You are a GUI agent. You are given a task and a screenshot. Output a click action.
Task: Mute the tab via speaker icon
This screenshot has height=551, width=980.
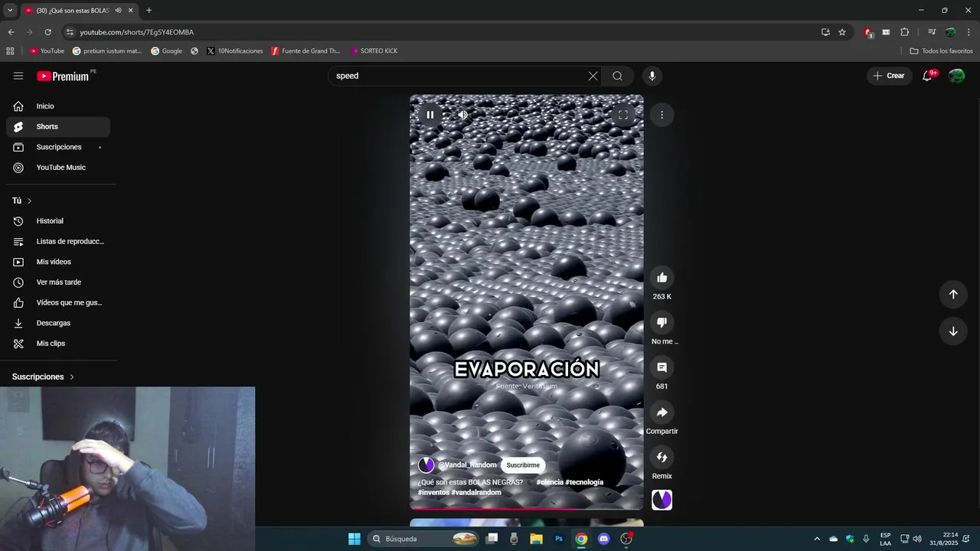(x=118, y=11)
